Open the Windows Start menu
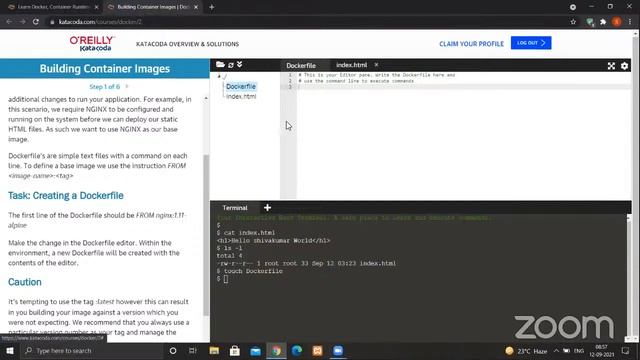 (x=10, y=351)
